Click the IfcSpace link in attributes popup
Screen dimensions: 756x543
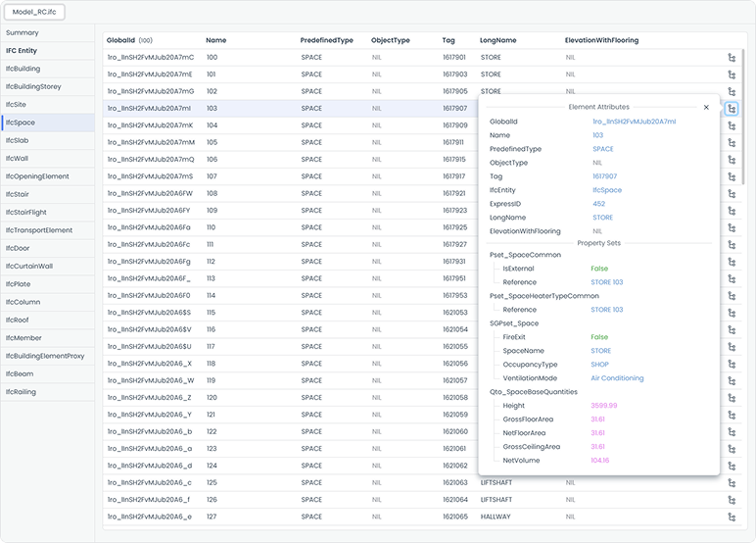click(607, 190)
